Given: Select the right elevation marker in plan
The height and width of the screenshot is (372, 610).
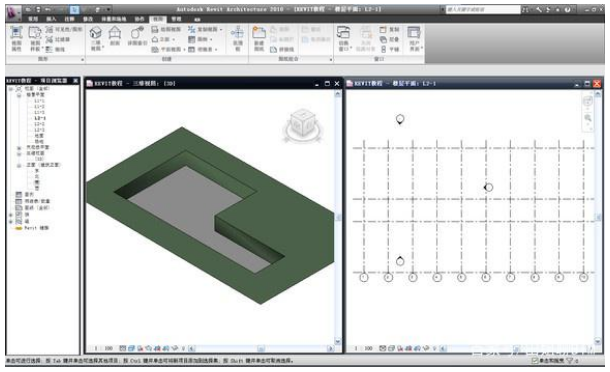Looking at the screenshot, I should 488,188.
